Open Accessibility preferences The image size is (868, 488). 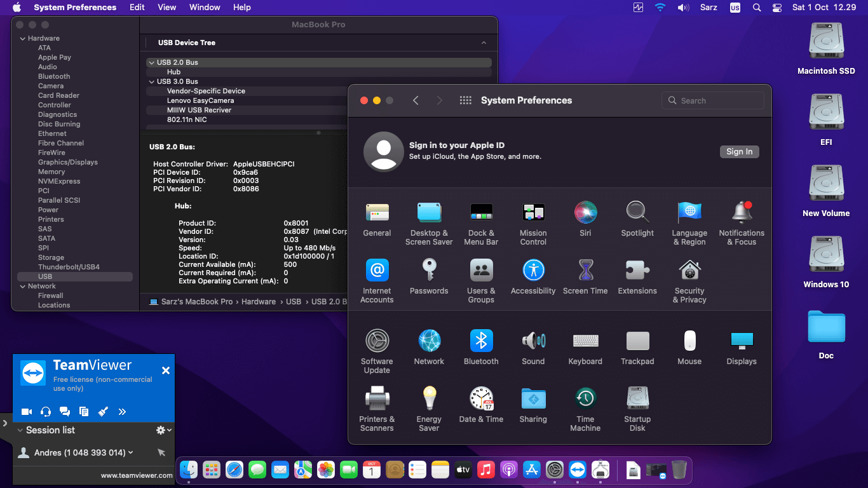pyautogui.click(x=533, y=276)
